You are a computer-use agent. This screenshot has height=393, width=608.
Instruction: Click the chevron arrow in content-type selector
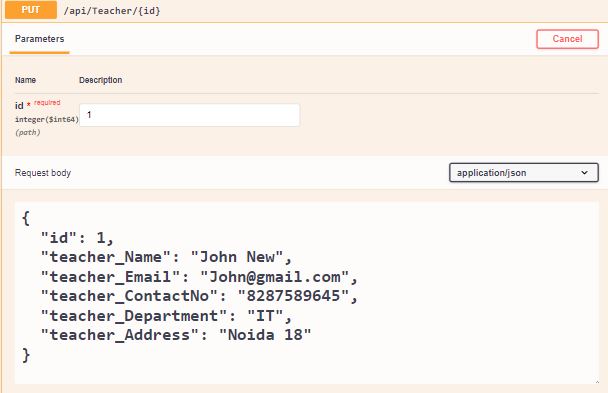click(x=584, y=173)
